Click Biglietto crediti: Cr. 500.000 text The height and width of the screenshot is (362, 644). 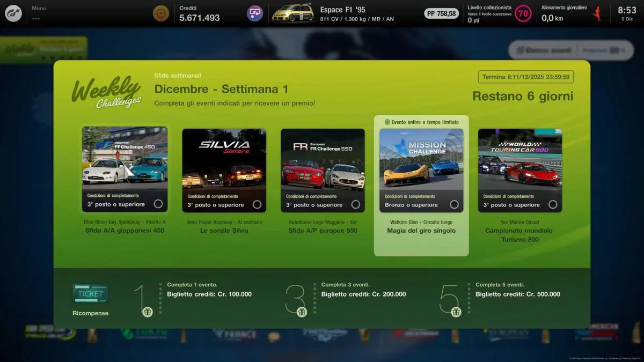pyautogui.click(x=518, y=294)
